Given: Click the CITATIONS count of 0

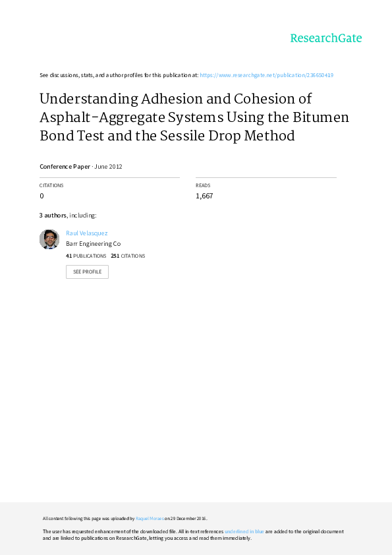Looking at the screenshot, I should click(x=42, y=196).
